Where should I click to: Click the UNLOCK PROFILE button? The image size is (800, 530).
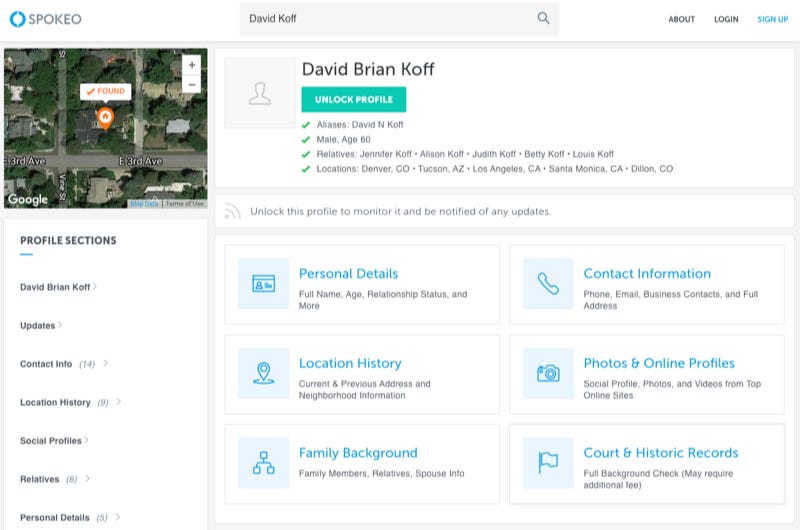coord(354,99)
